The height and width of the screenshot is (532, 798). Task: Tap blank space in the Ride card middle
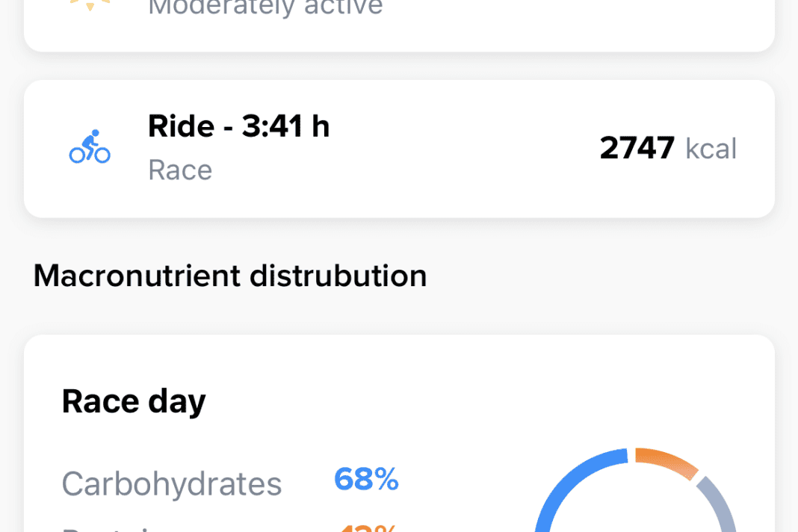point(448,149)
